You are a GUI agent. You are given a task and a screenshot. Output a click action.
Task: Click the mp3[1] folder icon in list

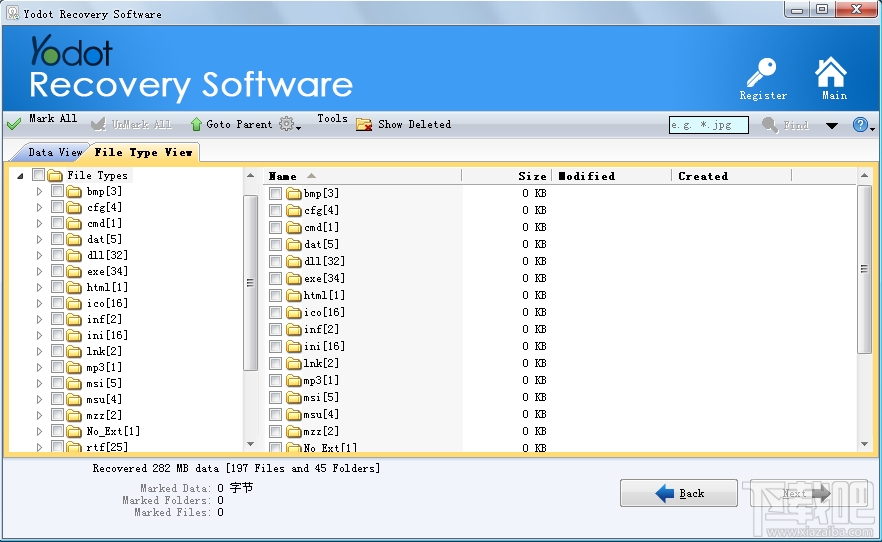pos(294,381)
